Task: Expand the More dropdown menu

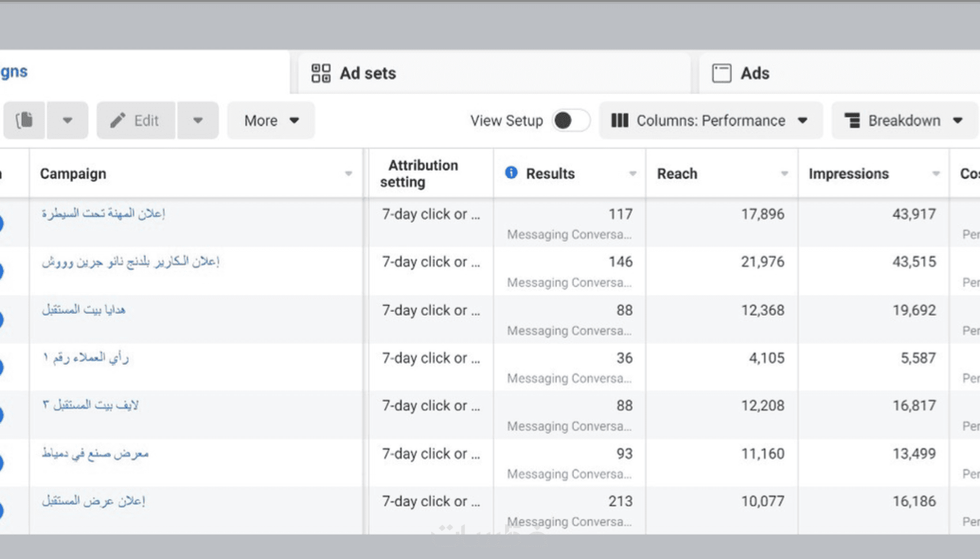Action: click(271, 120)
